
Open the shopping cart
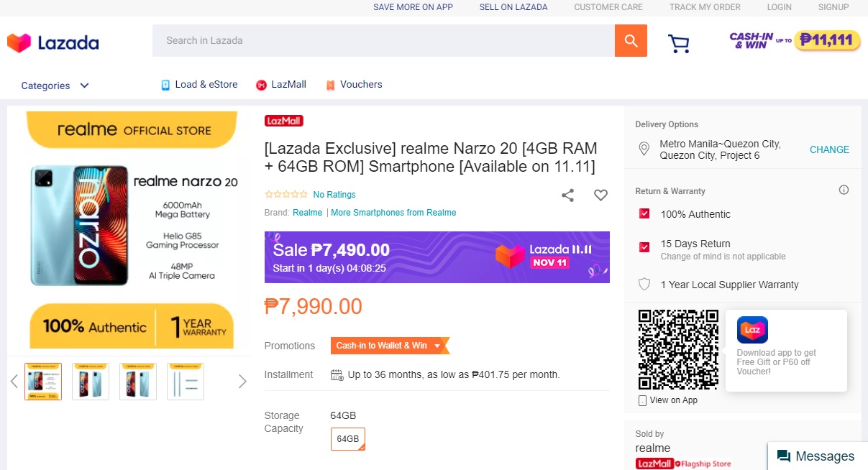click(x=678, y=43)
